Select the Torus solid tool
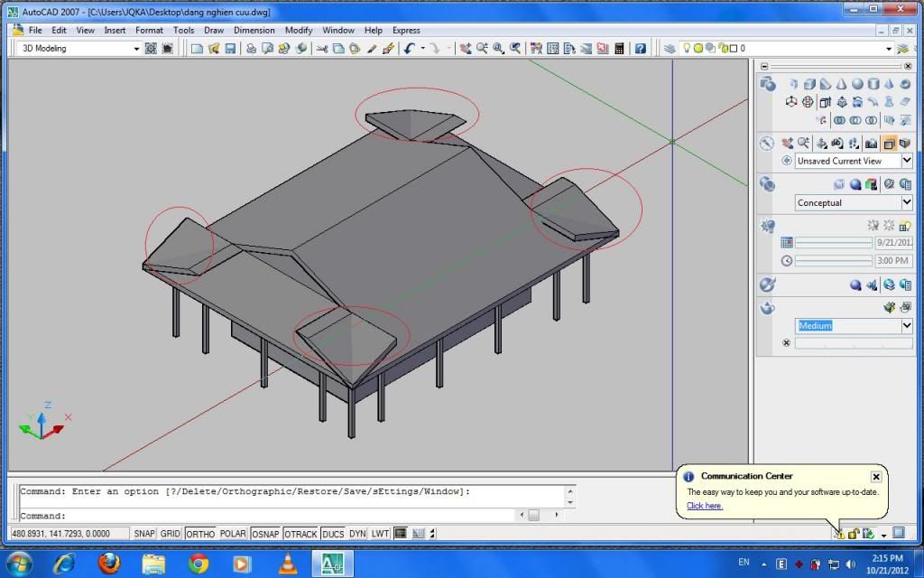Screen dimensions: 924x578 905,84
